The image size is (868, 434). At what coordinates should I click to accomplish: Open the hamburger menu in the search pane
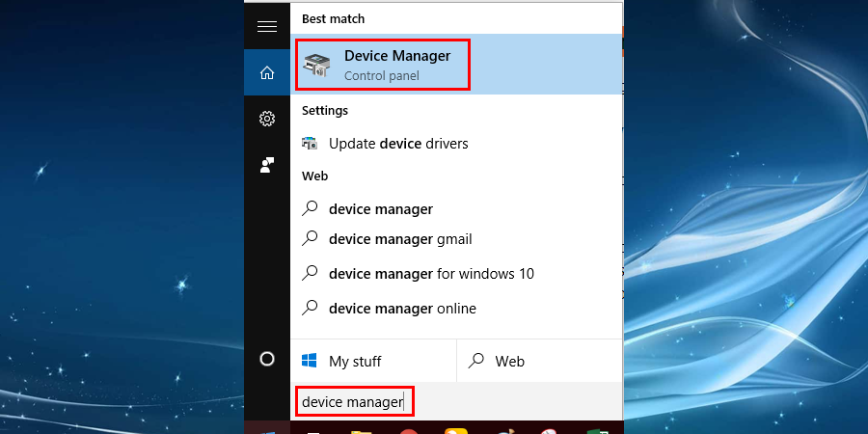pos(267,26)
